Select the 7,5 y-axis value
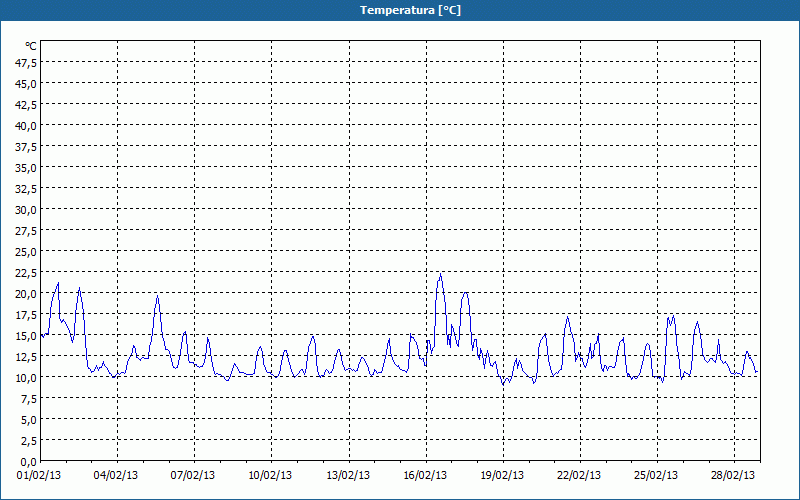 click(x=29, y=399)
